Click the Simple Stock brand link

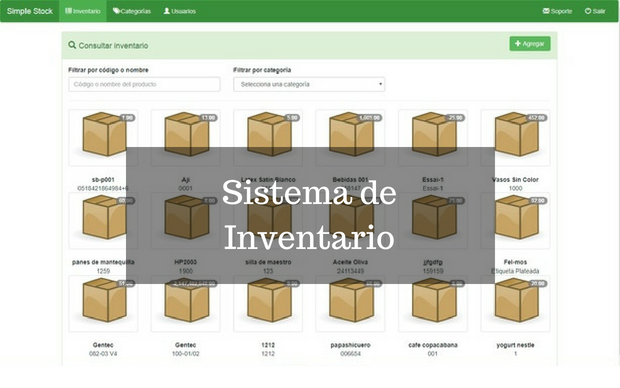30,11
